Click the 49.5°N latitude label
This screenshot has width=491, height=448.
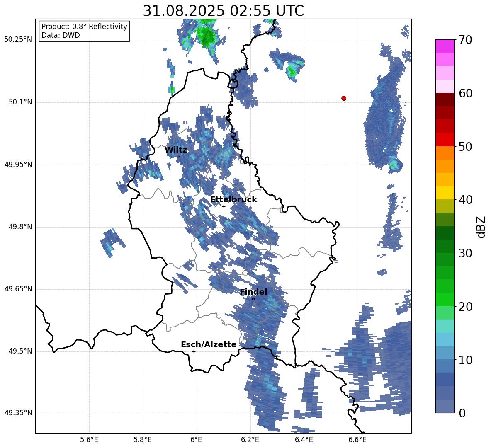point(20,351)
